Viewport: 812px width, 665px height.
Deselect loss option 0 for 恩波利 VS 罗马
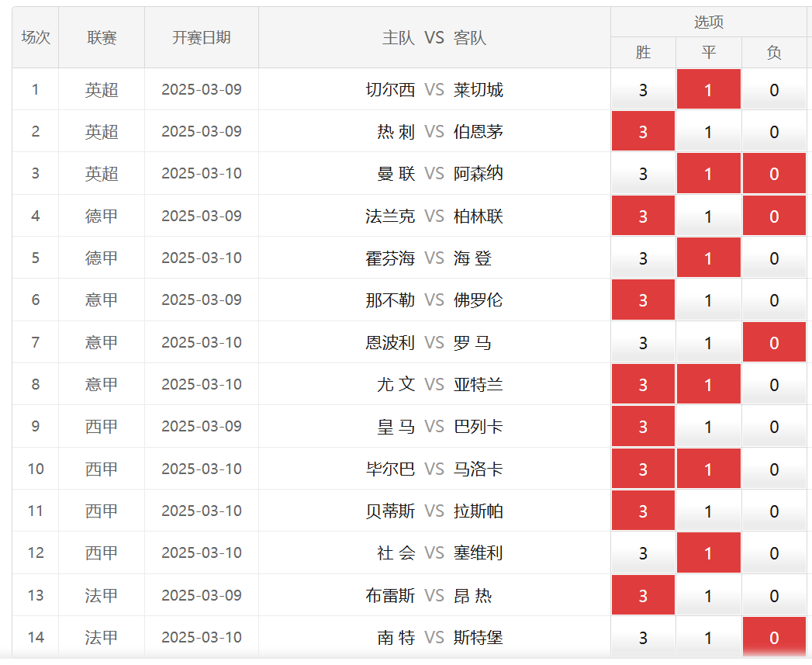[774, 342]
